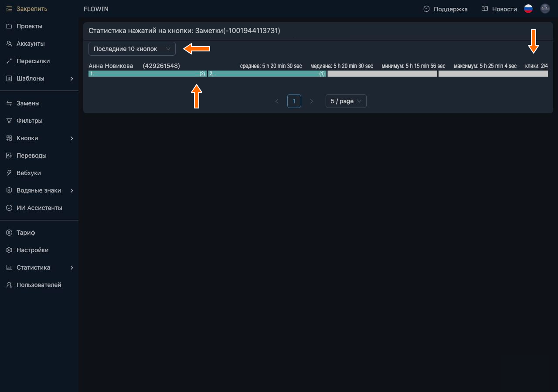
Task: Click the Статистика bar chart icon
Action: tap(9, 267)
